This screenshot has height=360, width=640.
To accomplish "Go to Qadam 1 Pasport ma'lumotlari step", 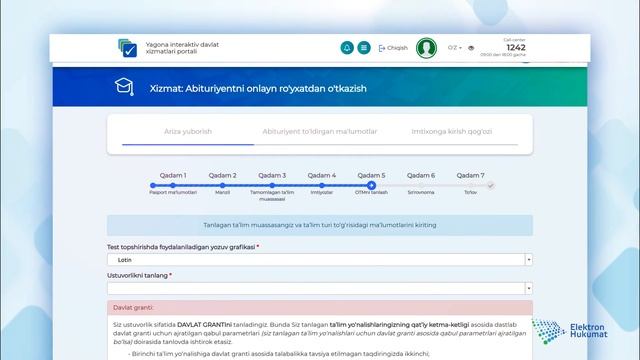I will click(173, 185).
